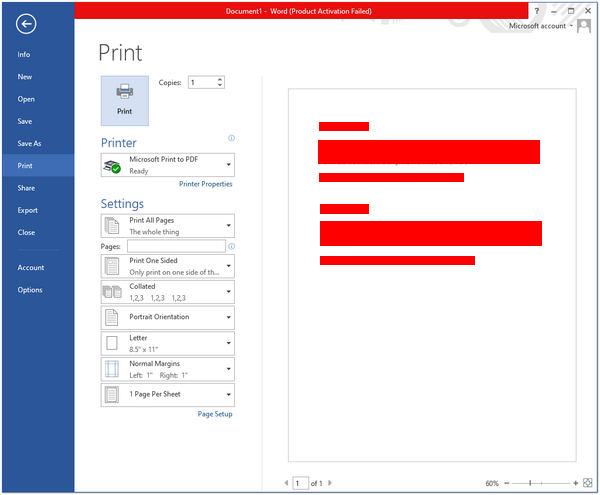Click the Pages range input field
The height and width of the screenshot is (495, 600).
(175, 246)
